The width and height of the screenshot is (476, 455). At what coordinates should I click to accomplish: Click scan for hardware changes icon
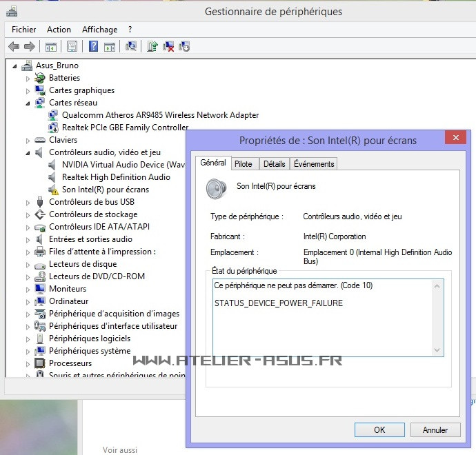click(130, 46)
